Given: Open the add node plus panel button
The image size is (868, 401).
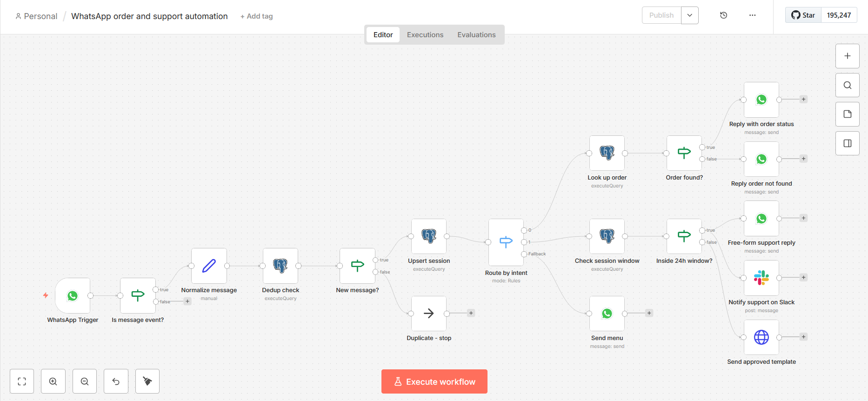Looking at the screenshot, I should coord(848,56).
